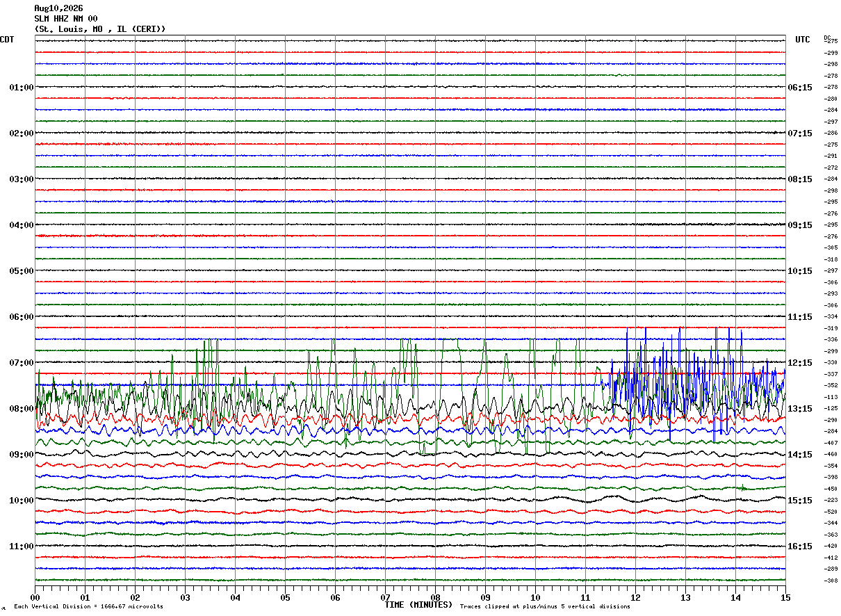Click minute 07 on the time axis
This screenshot has height=616, width=841.
click(385, 597)
